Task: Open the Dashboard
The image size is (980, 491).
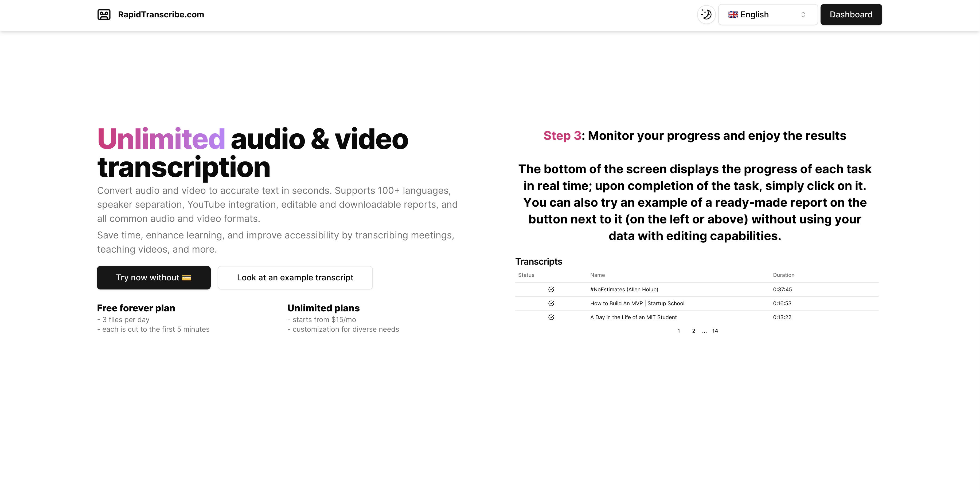Action: pos(851,14)
